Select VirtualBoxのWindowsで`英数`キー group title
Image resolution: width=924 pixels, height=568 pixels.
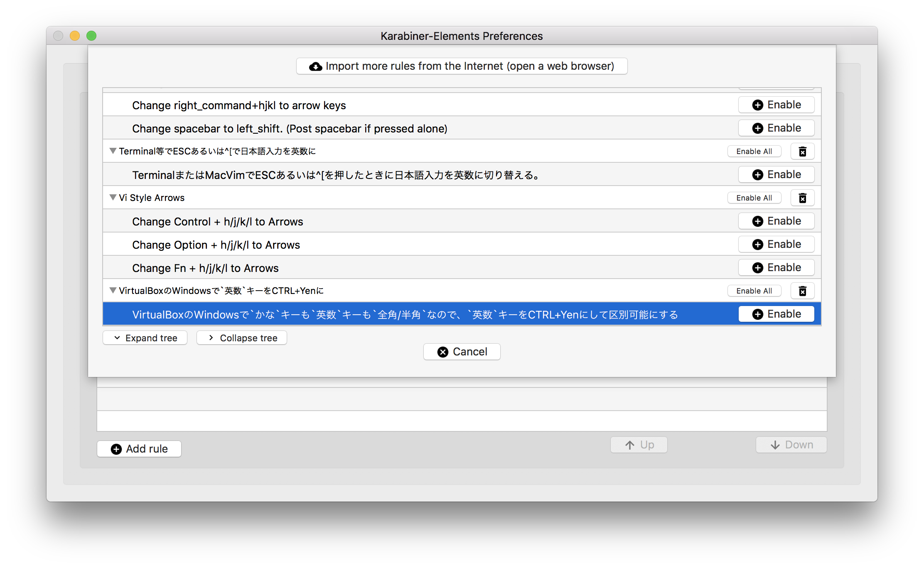click(x=221, y=291)
